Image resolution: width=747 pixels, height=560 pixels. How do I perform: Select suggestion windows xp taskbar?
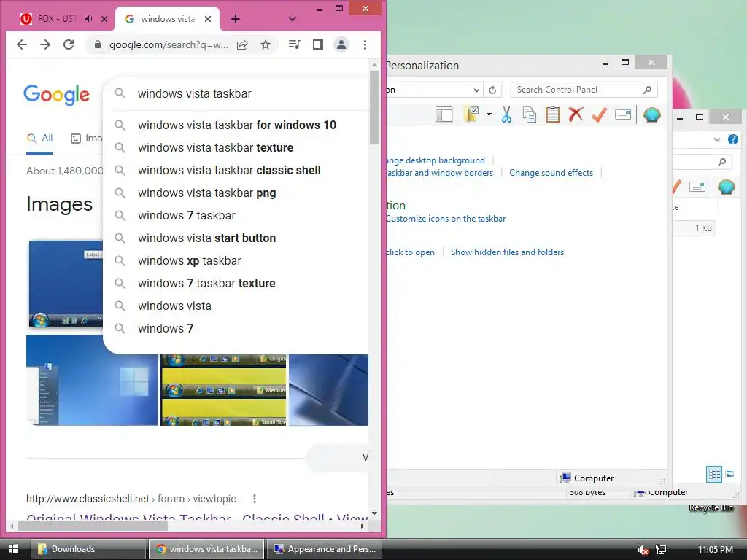[189, 261]
